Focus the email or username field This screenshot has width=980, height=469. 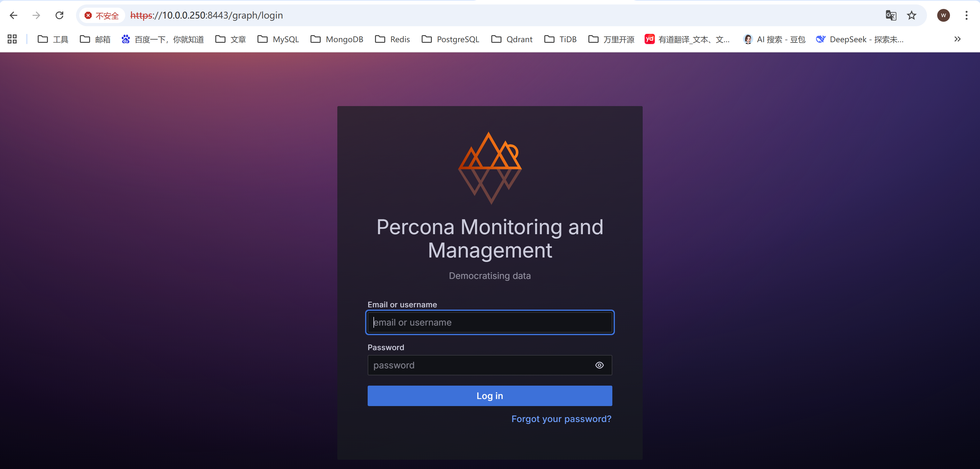[x=490, y=323]
